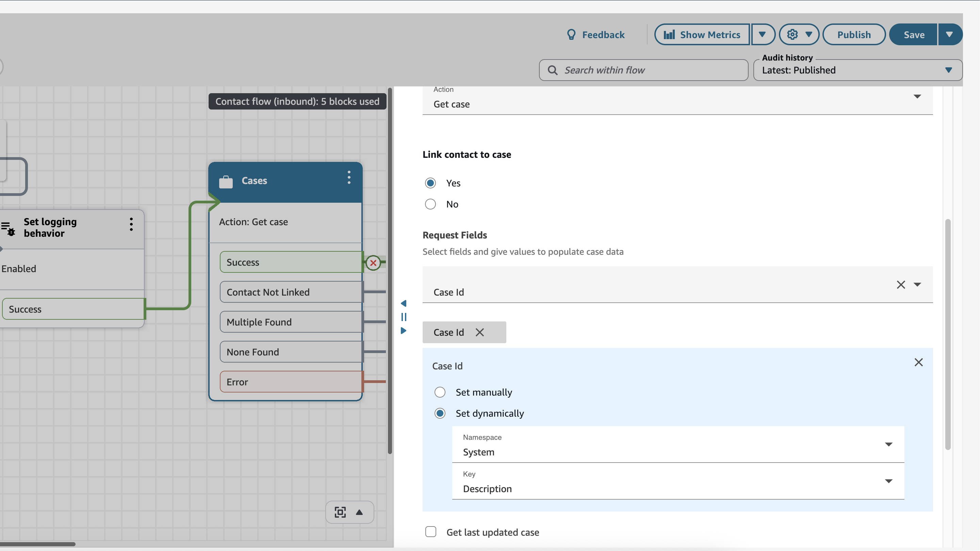Collapse the properties panel with the left arrow
Image resolution: width=980 pixels, height=551 pixels.
pos(404,303)
